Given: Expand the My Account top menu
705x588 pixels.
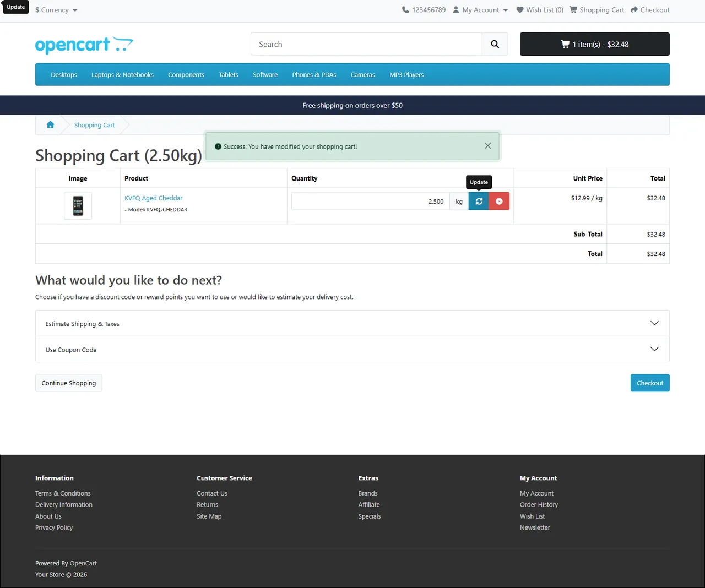Looking at the screenshot, I should [480, 10].
